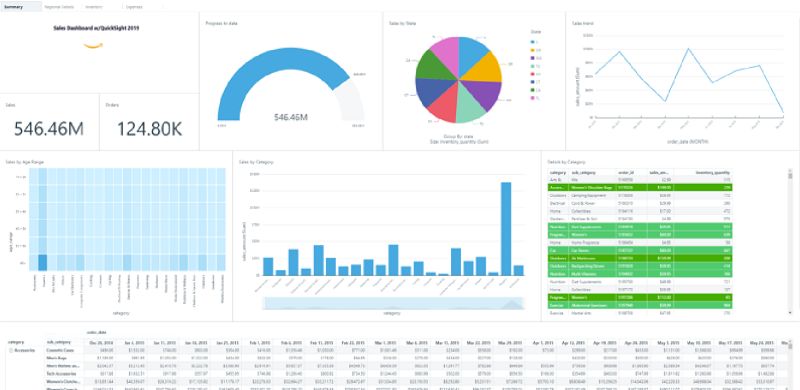Click the category range slider under bar chart
This screenshot has width=800, height=390.
pos(393,303)
